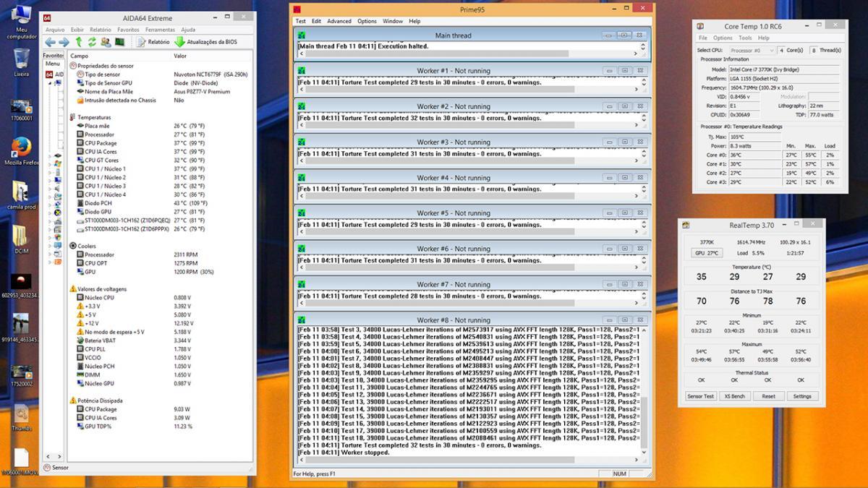
Task: Open Help menu in Core Temp
Action: [x=764, y=38]
